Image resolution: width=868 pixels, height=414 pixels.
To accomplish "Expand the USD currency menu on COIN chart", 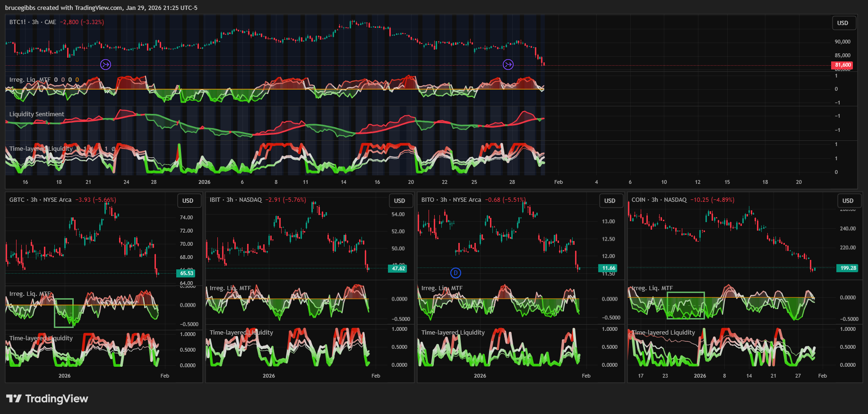I will pos(848,200).
